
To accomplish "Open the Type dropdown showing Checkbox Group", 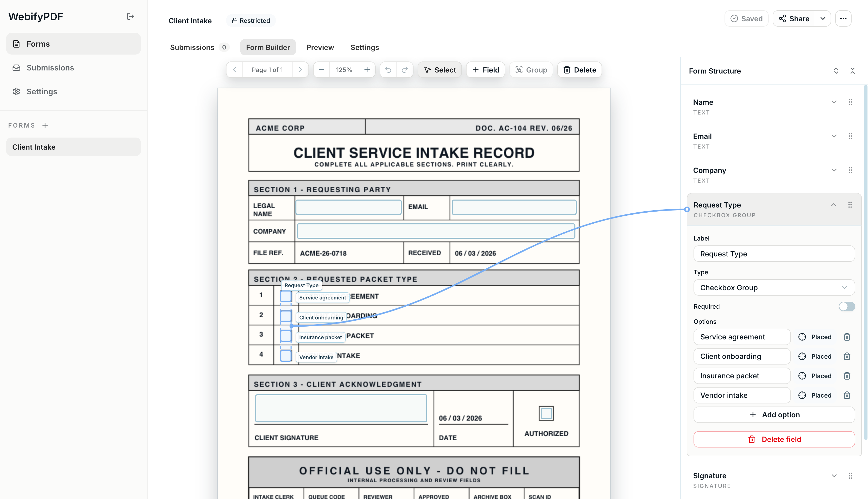I will pos(774,288).
